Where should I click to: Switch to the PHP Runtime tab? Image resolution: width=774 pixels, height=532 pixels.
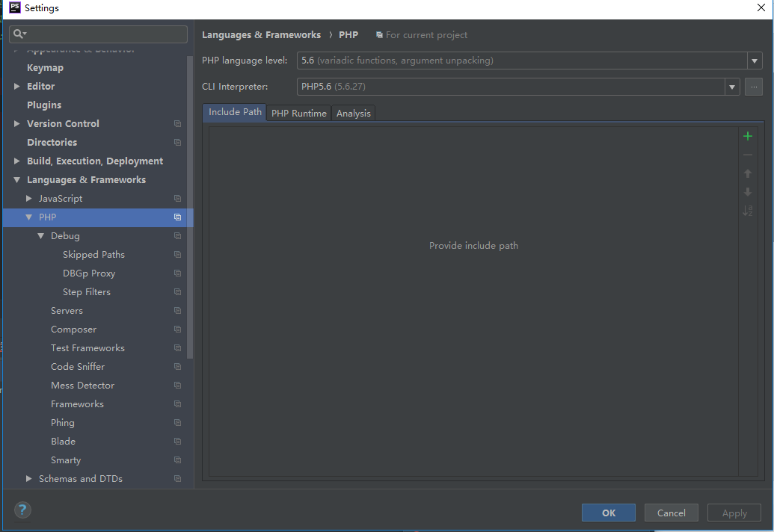299,114
